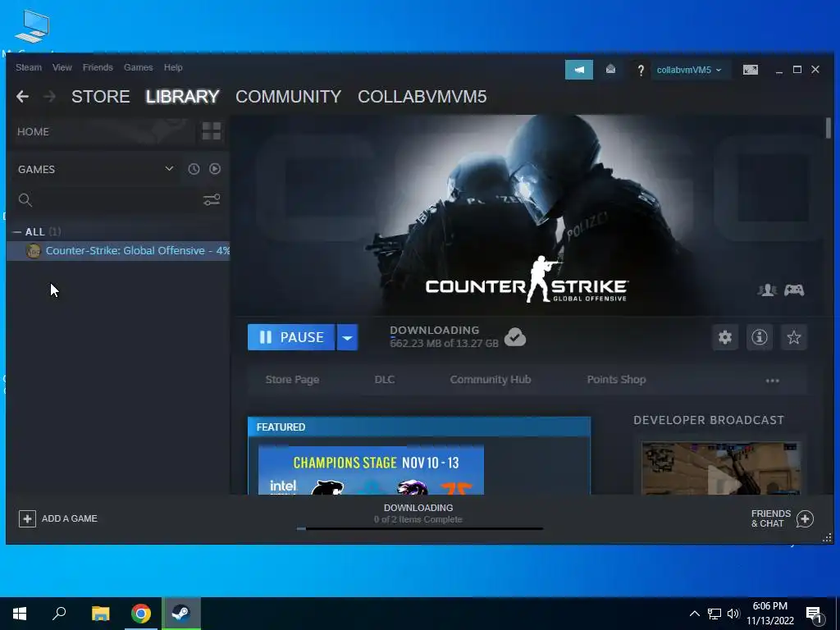Open notification center icon
Screen dimensions: 840x630
coord(815,614)
